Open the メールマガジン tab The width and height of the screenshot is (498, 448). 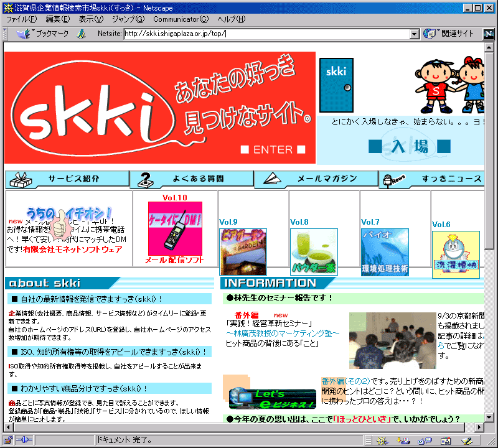coord(316,179)
